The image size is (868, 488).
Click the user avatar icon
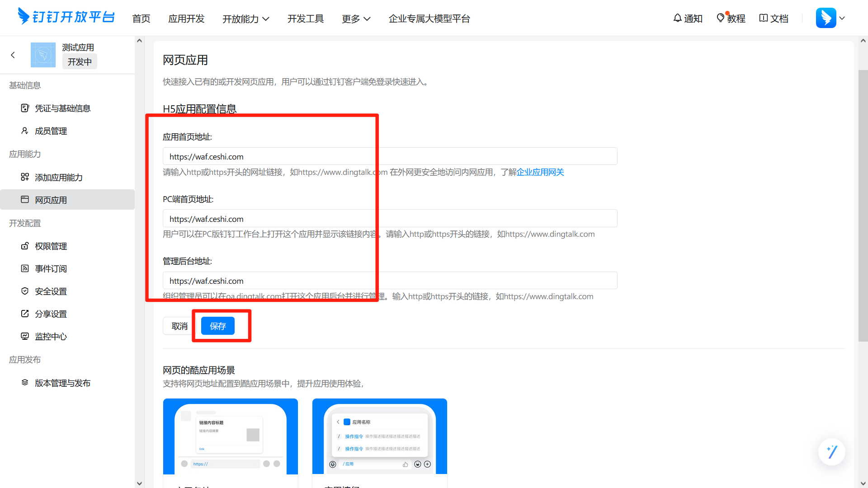pyautogui.click(x=826, y=18)
